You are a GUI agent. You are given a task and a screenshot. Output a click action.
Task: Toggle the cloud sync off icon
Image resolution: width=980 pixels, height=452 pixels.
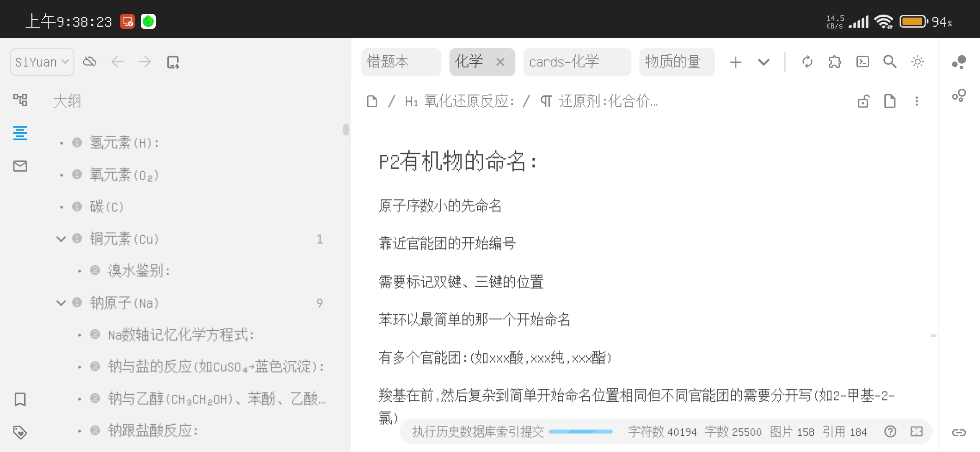89,62
